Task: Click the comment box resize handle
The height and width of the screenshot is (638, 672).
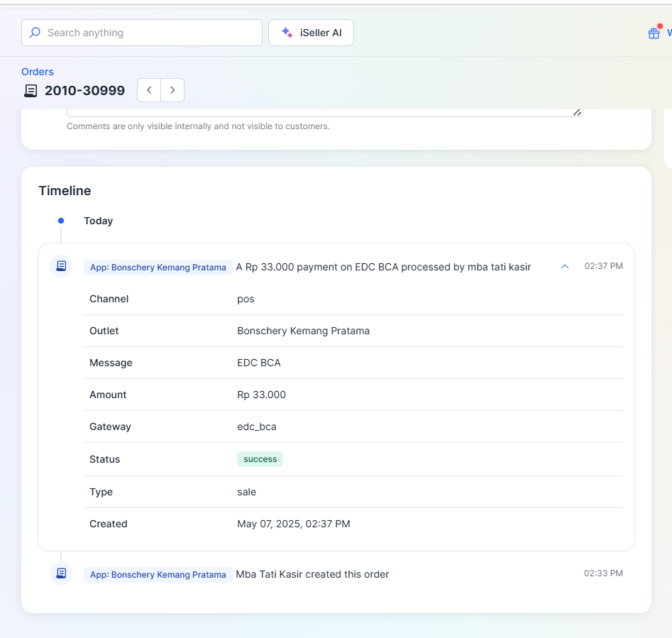Action: coord(577,112)
